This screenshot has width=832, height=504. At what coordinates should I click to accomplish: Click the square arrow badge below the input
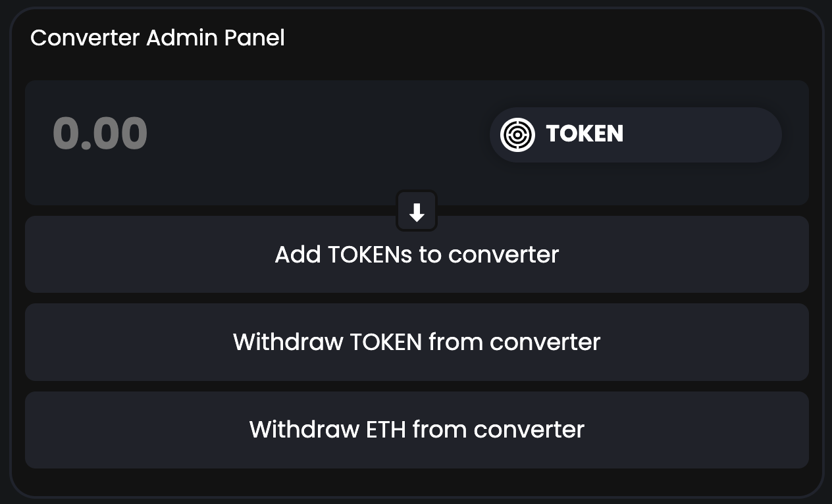[x=417, y=212]
